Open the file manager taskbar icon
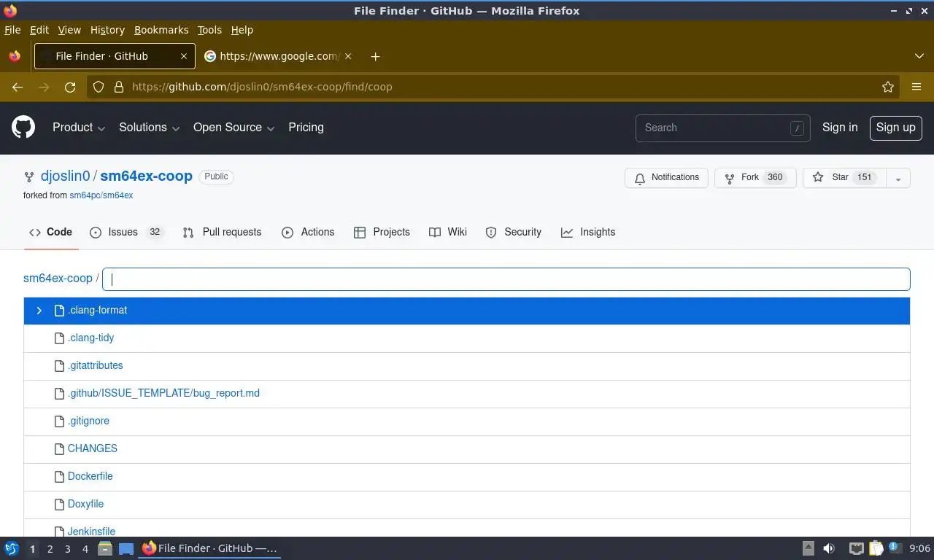 105,548
